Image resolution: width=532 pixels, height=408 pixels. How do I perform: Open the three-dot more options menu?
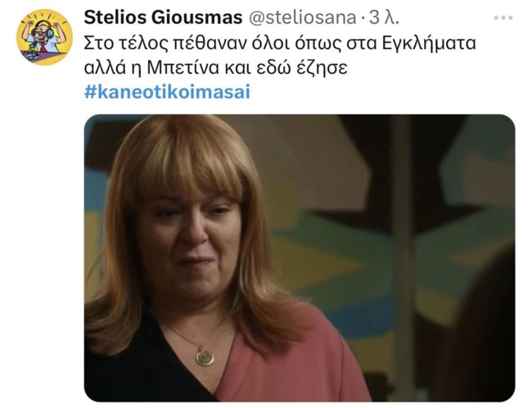click(x=503, y=18)
